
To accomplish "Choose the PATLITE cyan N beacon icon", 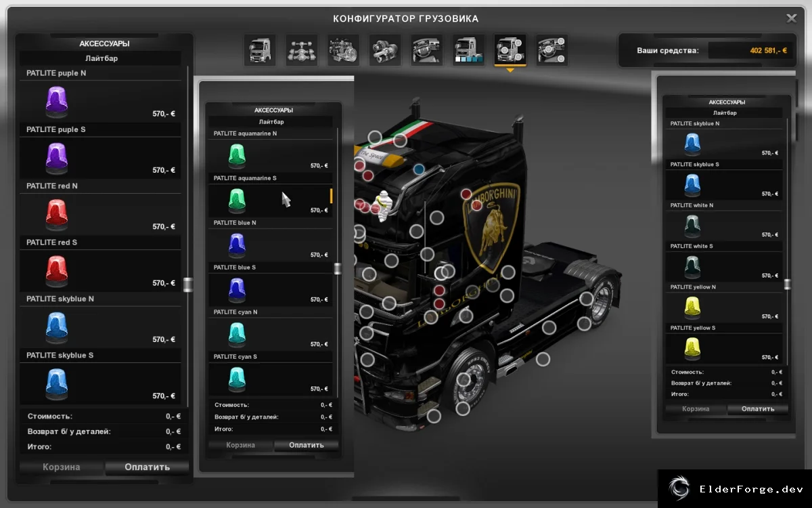I will (x=237, y=334).
